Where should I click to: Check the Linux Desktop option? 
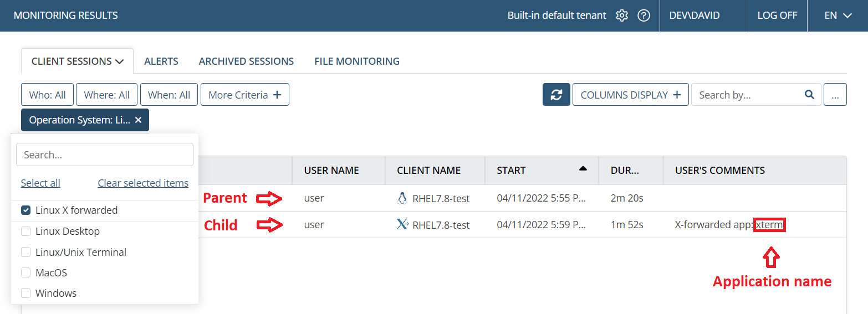coord(25,231)
